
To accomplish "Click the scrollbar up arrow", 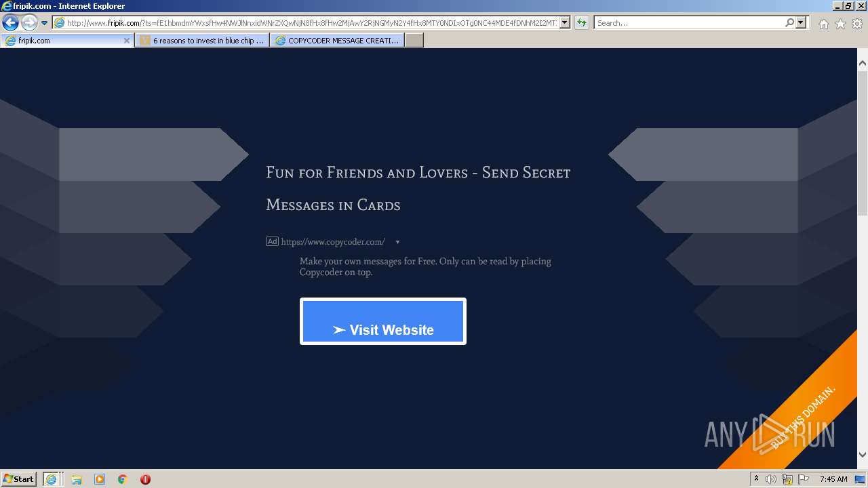I will pos(863,63).
